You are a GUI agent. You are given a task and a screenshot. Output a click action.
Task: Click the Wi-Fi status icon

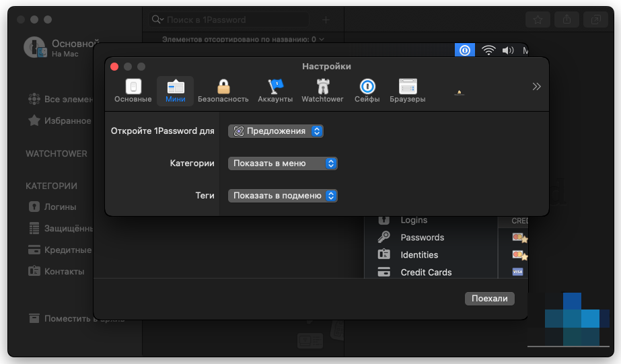coord(488,50)
